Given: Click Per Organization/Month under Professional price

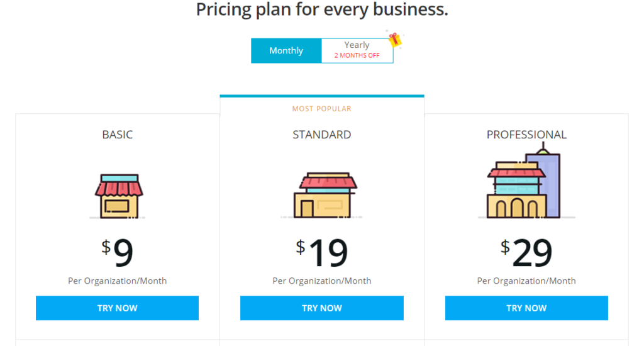Looking at the screenshot, I should 526,281.
